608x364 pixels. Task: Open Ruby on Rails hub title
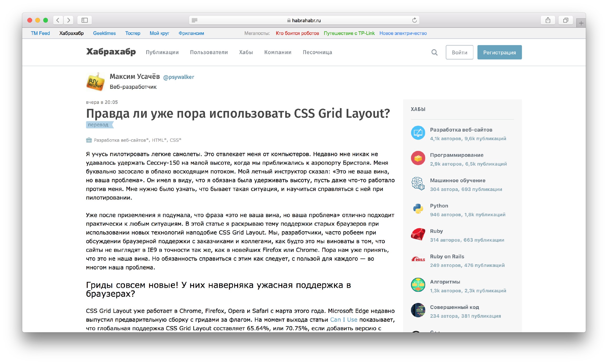pos(447,256)
